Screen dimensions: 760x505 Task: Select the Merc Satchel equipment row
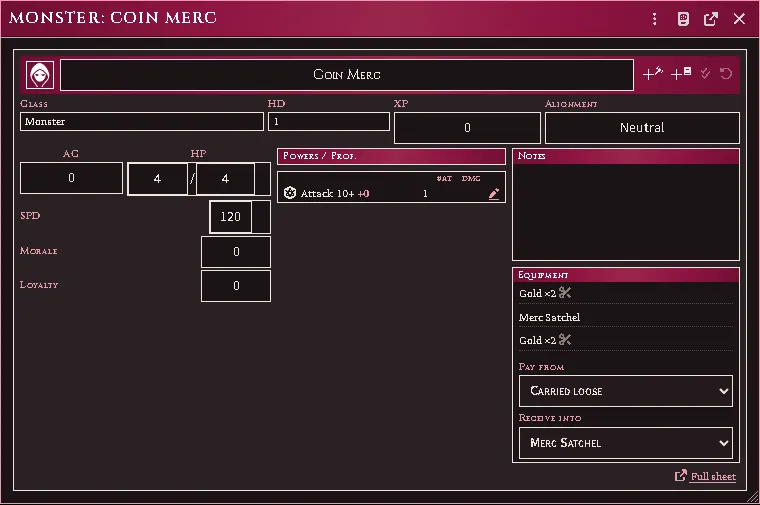[x=625, y=317]
